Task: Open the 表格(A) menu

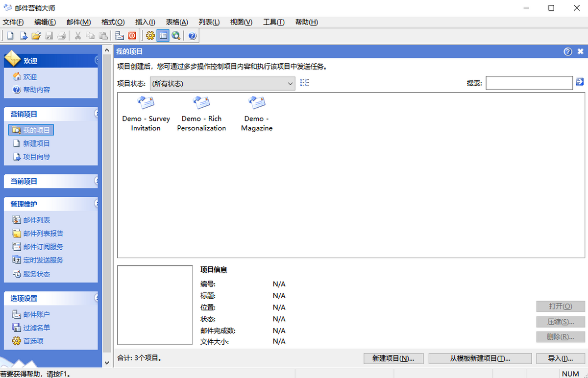Action: [x=177, y=22]
